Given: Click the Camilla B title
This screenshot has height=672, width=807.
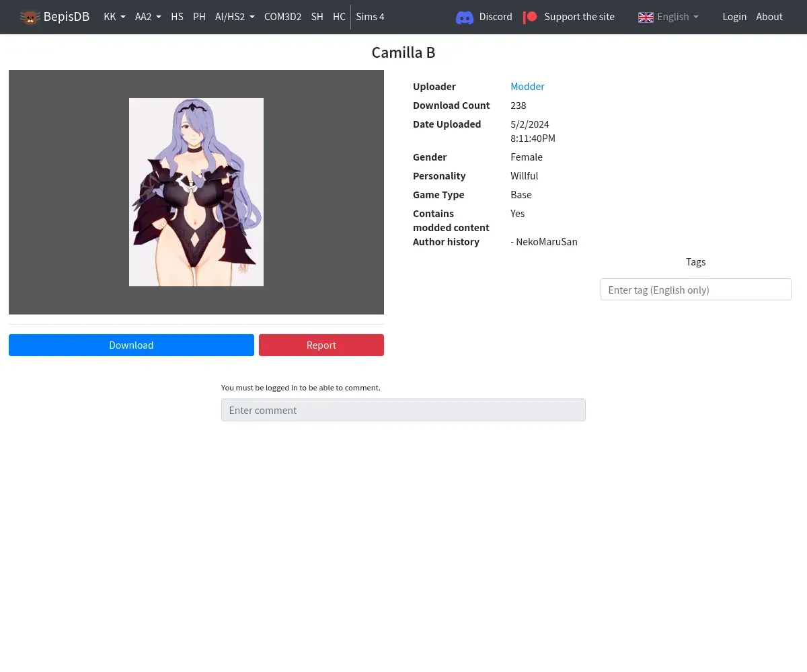Looking at the screenshot, I should pos(403,52).
